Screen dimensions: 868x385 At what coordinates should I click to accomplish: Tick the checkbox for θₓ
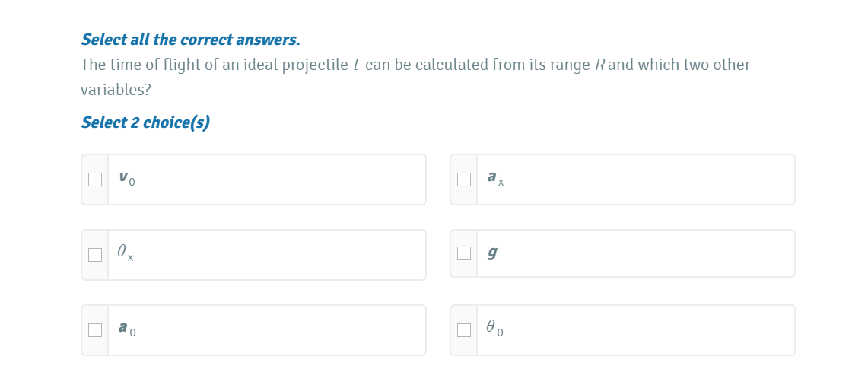95,255
